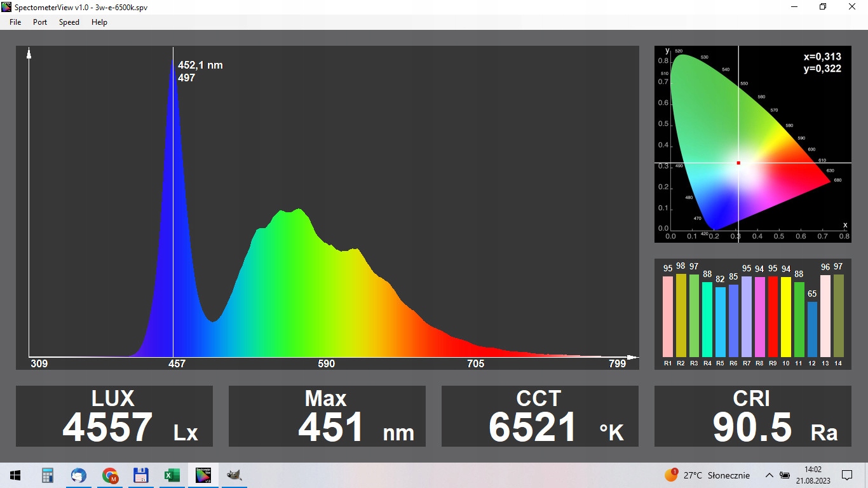Open the weather widget showing 27°C
The height and width of the screenshot is (488, 868).
pos(707,475)
